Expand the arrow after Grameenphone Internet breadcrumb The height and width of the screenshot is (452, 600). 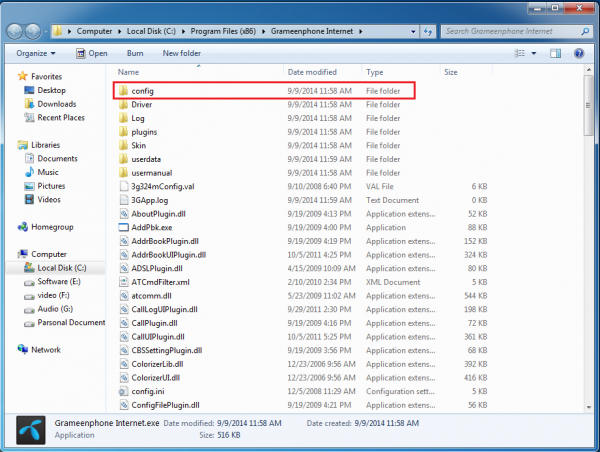pos(360,31)
